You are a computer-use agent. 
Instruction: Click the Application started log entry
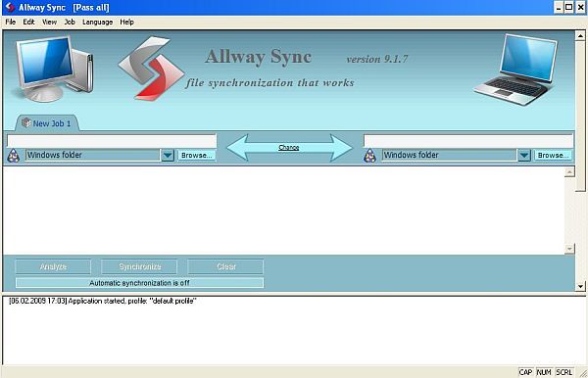(102, 301)
